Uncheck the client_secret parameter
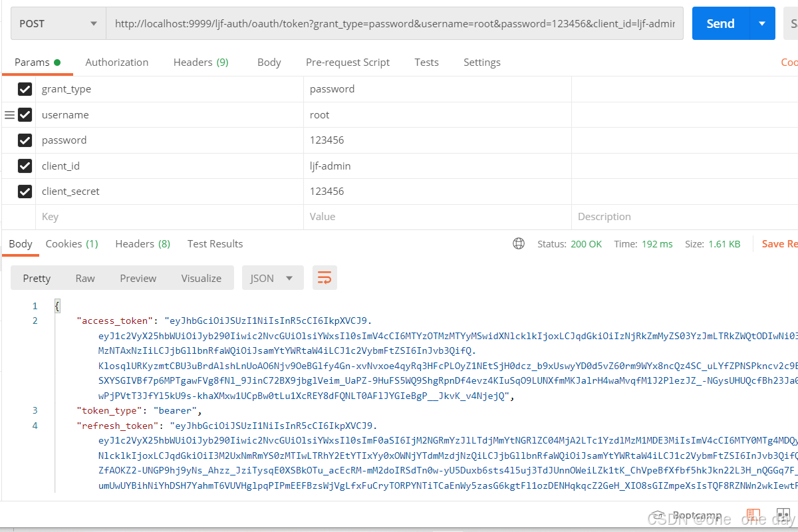This screenshot has width=798, height=532. 25,191
